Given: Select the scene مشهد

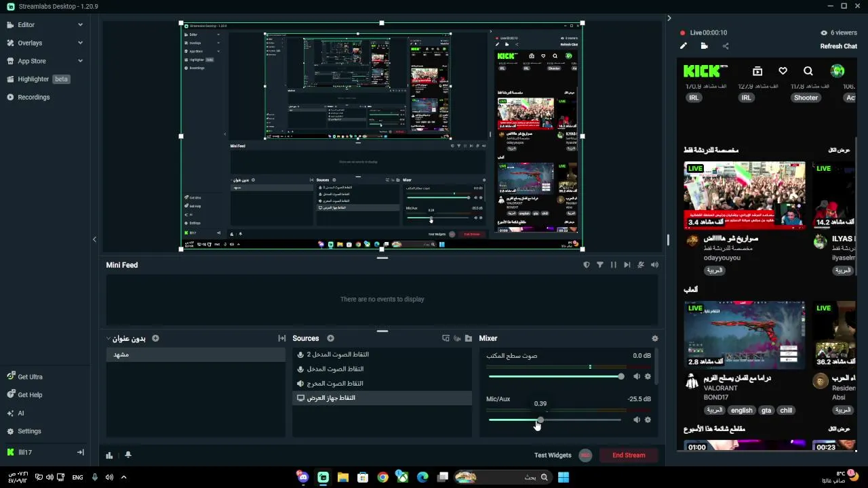Looking at the screenshot, I should click(x=195, y=354).
